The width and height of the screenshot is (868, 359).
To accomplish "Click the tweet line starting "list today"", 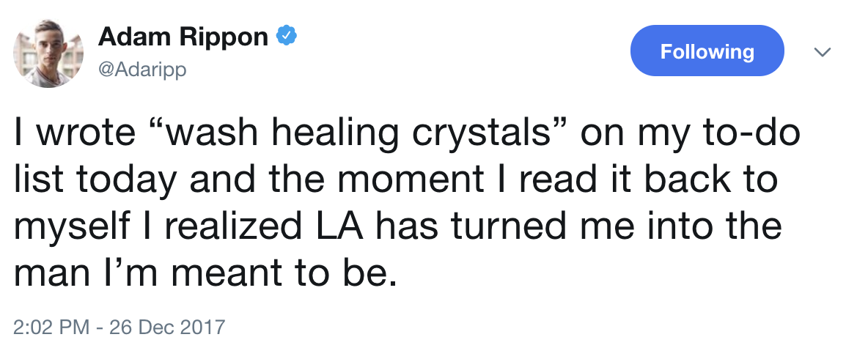I will pos(395,180).
